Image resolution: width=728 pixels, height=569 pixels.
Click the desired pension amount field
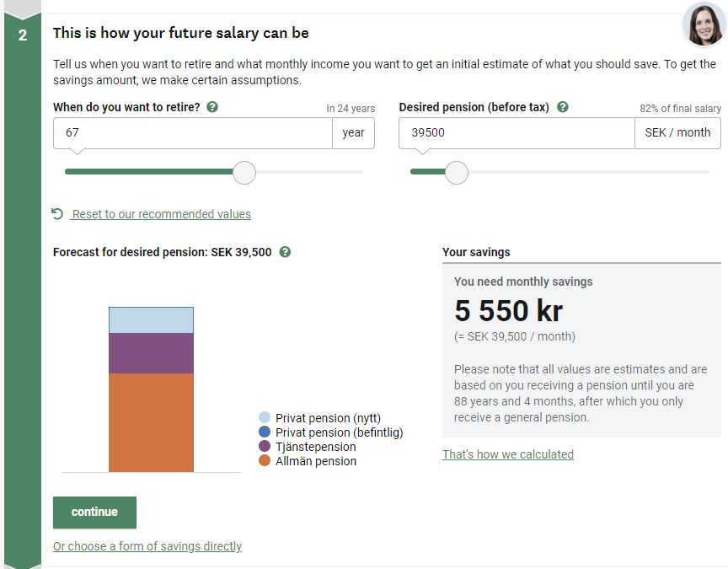[516, 133]
